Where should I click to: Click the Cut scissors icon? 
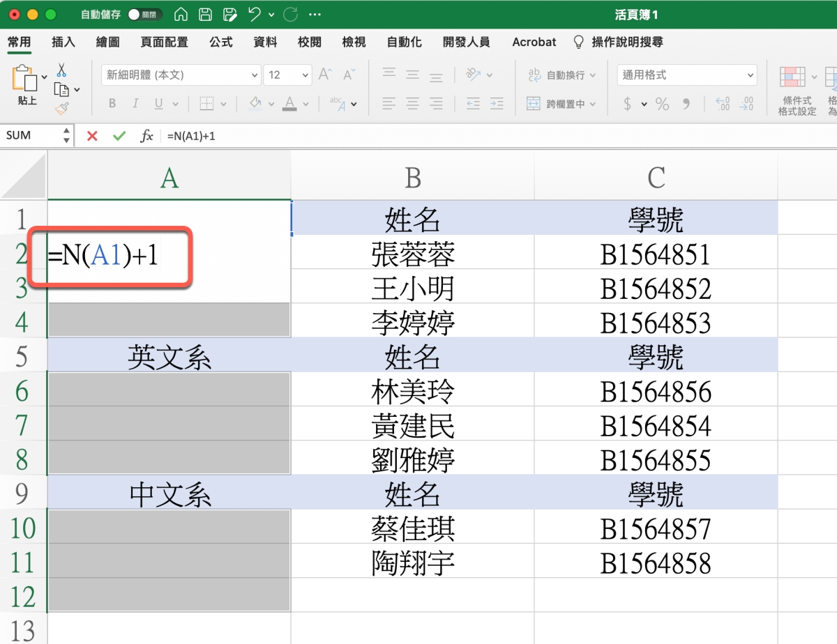[61, 70]
